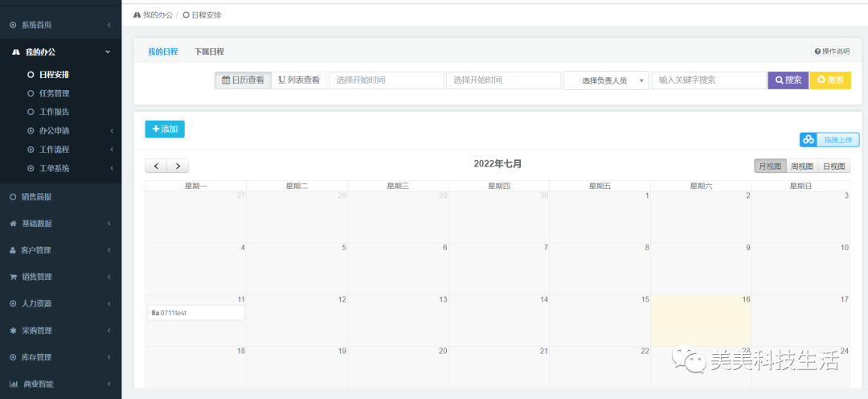
Task: Open the 选择负责人员 dropdown
Action: pos(606,80)
